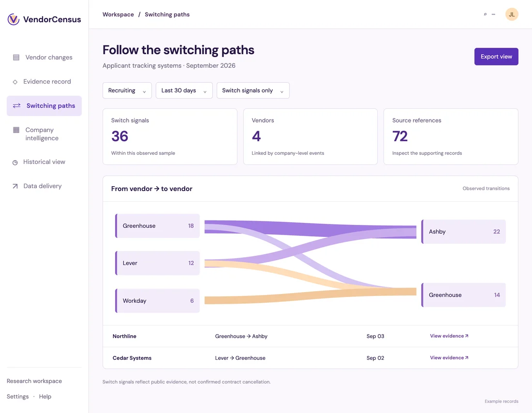Click the "Greenhouse → Ashby" transition text
Screen dimensions: 532x413
click(241, 336)
